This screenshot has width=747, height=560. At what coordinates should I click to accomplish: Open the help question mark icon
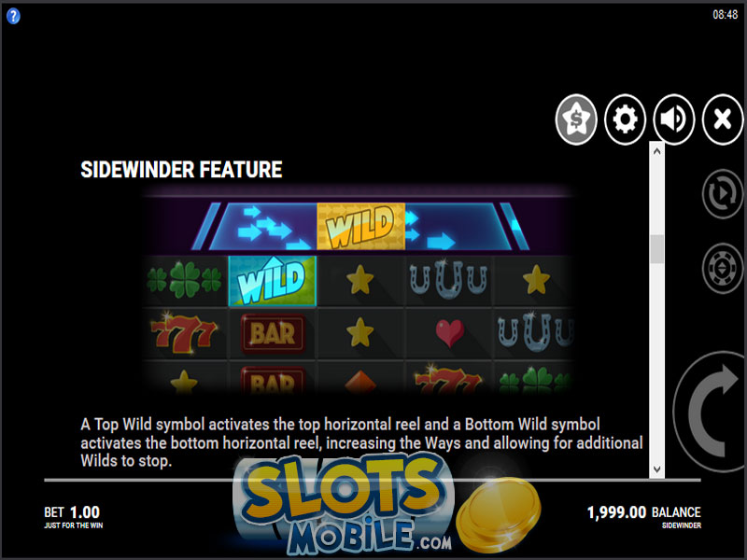13,16
